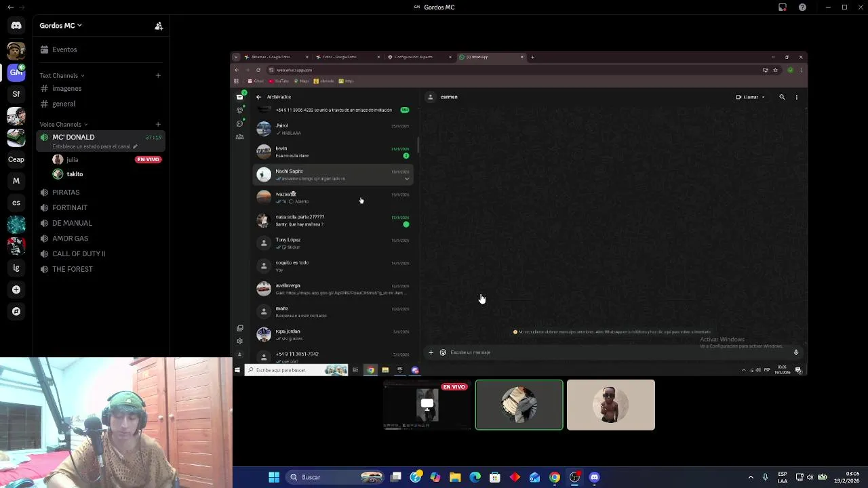Open the kevin chat in WhatsApp

(333, 152)
